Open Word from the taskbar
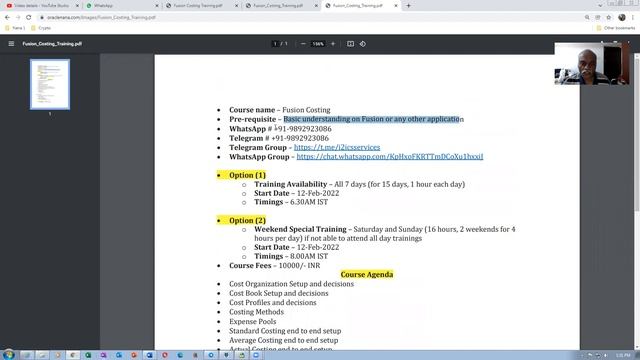Screen dimensions: 640x360 pos(149,355)
